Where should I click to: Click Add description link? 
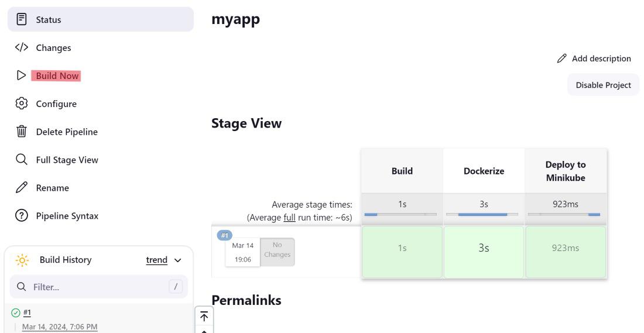(x=594, y=59)
